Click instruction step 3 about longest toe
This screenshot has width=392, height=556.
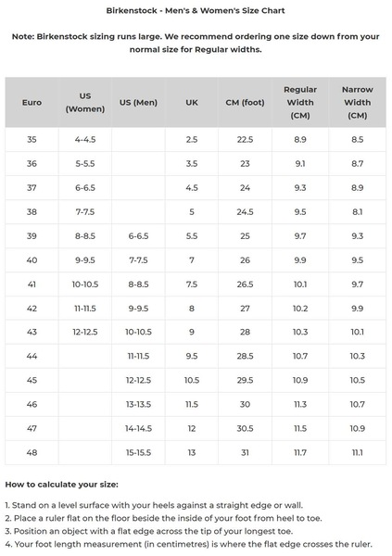point(149,532)
